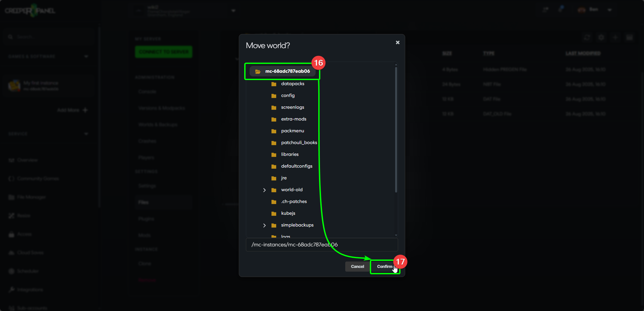This screenshot has height=311, width=644.
Task: Click the datapacks folder icon
Action: pos(274,84)
